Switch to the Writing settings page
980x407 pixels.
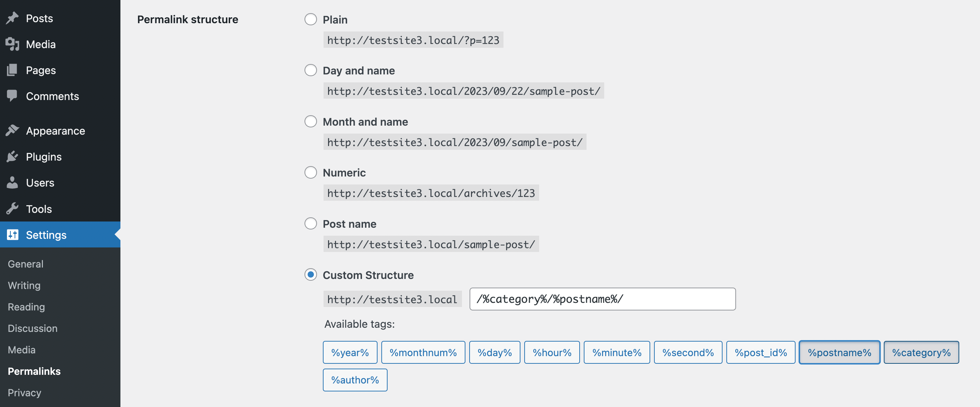pyautogui.click(x=24, y=285)
